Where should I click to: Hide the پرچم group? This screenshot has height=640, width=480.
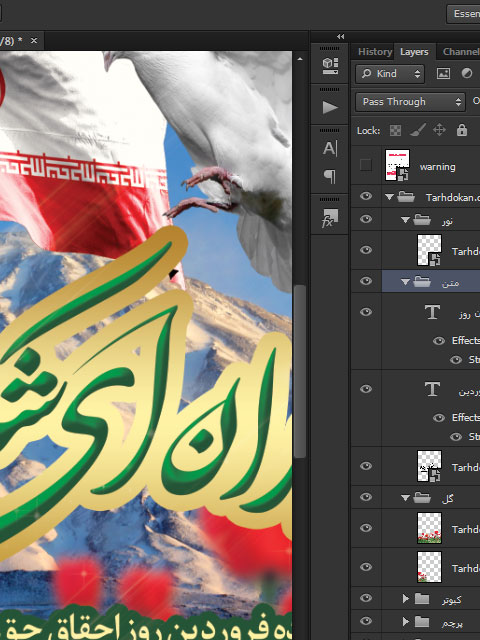[366, 621]
